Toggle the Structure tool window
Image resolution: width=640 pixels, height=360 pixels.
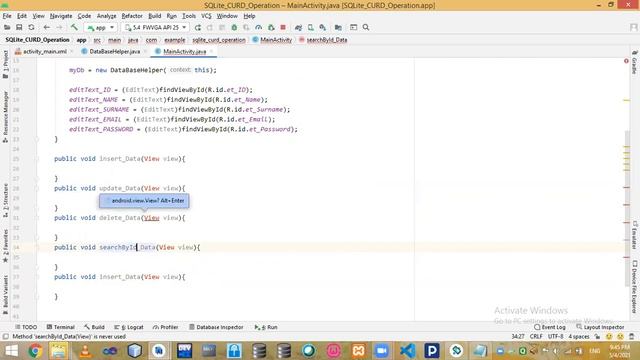pyautogui.click(x=5, y=200)
